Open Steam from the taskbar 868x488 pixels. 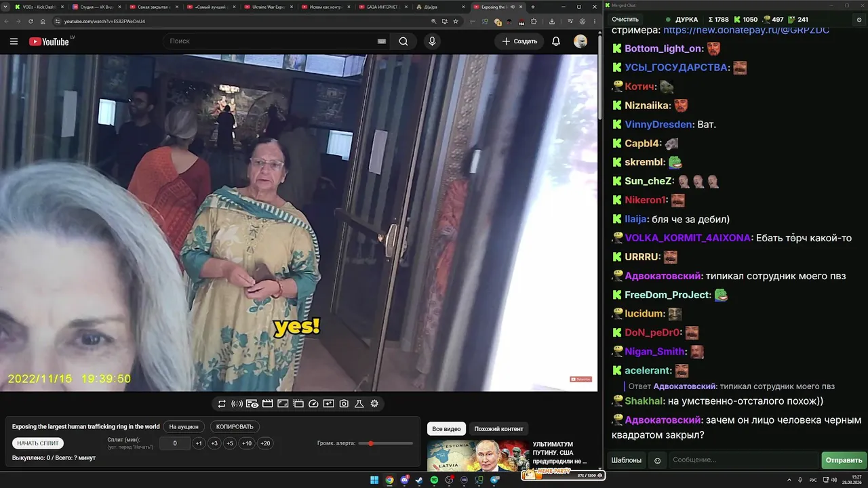tap(419, 480)
